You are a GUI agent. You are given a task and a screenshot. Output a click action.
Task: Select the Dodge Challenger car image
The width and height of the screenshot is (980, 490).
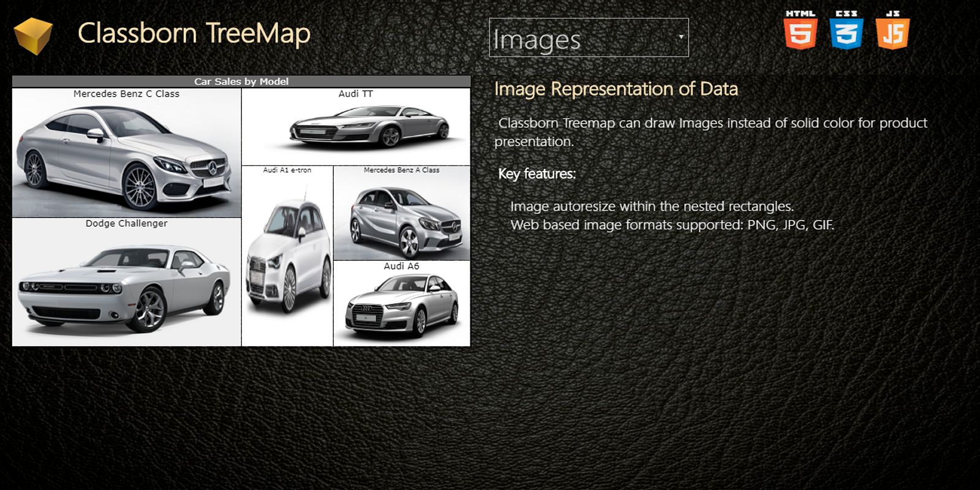pos(126,288)
